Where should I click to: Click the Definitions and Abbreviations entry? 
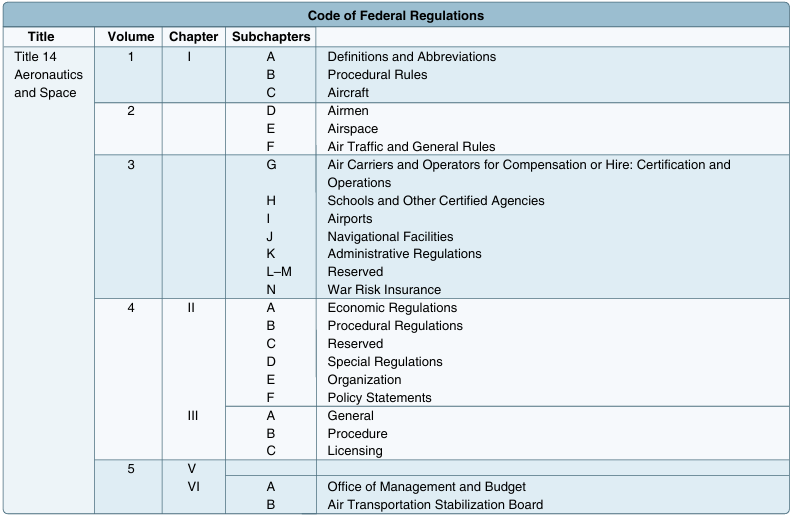(x=412, y=56)
